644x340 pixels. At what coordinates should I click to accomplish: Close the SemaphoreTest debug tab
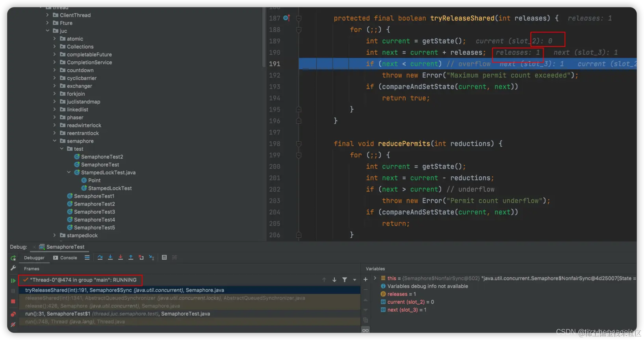(34, 247)
